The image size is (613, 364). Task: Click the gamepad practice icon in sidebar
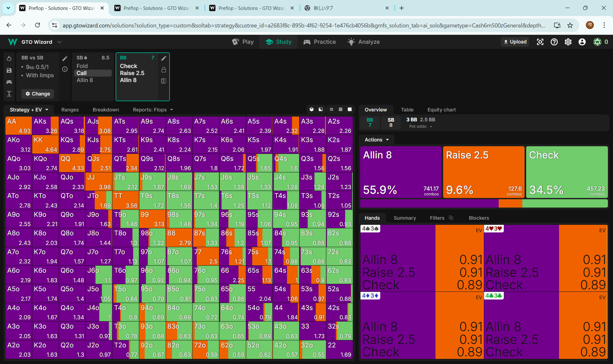click(9, 82)
